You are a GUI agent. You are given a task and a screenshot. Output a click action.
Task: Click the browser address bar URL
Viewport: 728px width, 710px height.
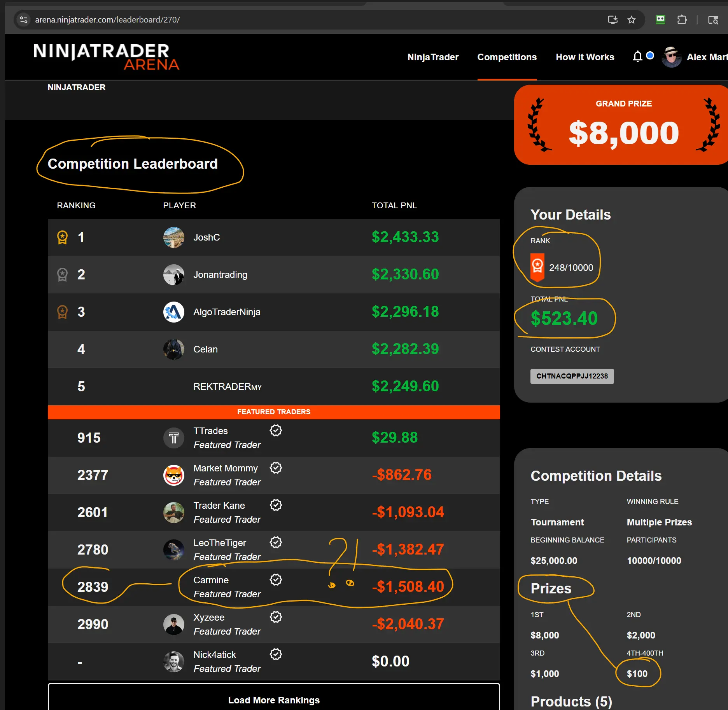click(x=107, y=20)
